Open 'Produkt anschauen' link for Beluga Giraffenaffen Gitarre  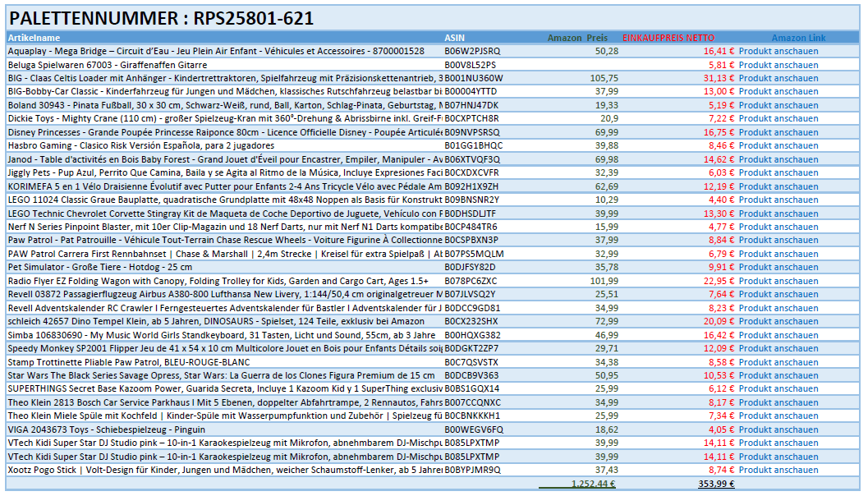[x=778, y=64]
